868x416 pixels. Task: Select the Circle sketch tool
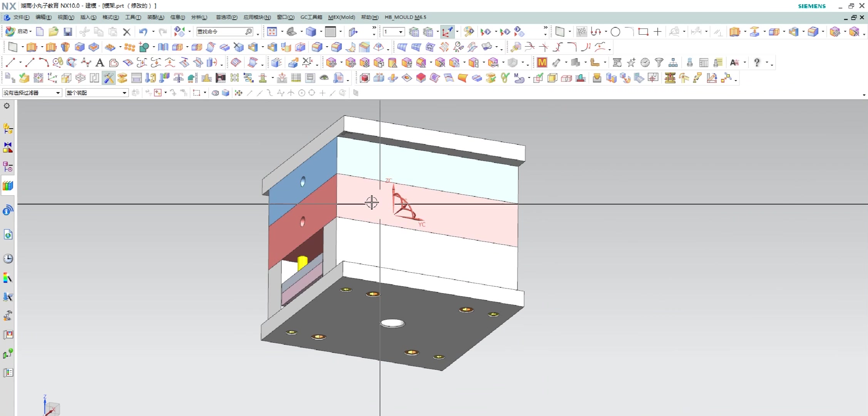point(615,32)
